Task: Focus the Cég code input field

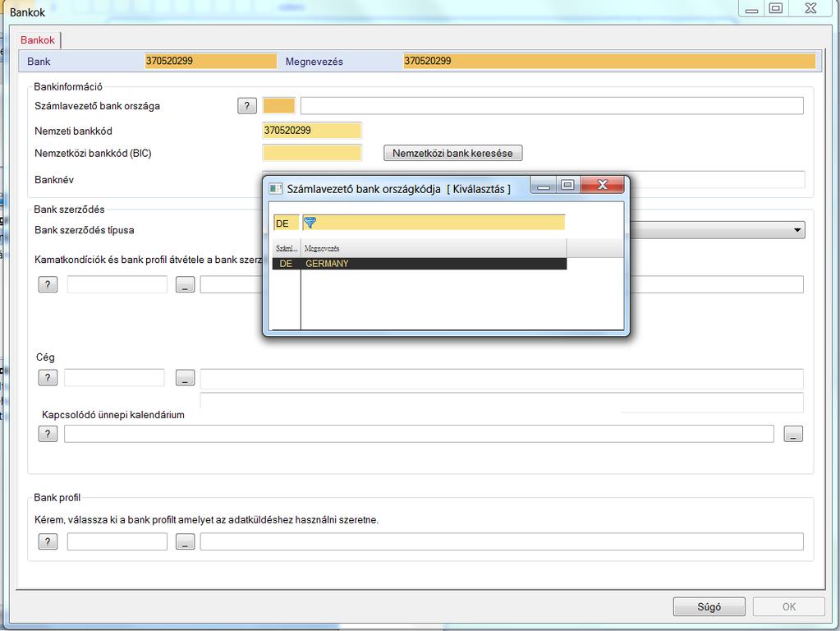Action: [114, 377]
